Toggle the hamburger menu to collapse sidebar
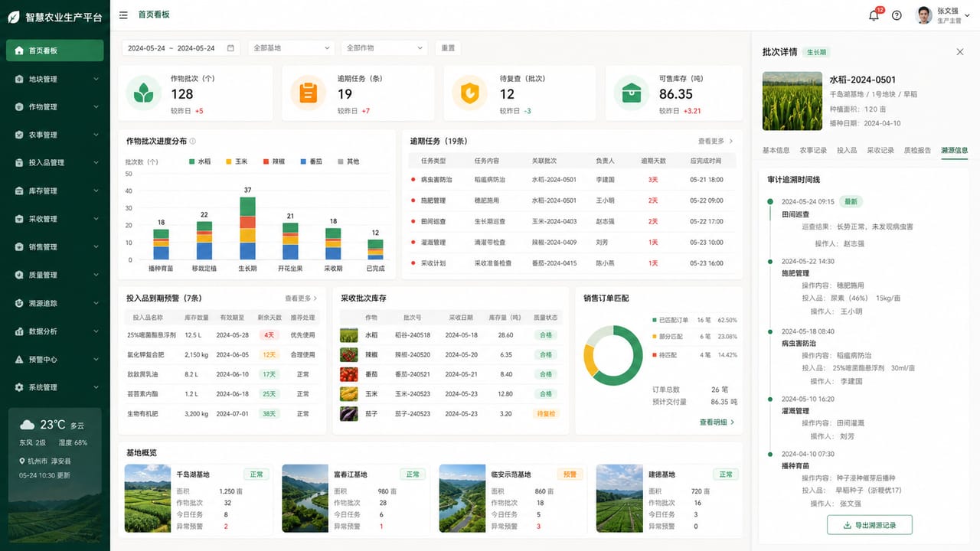This screenshot has height=551, width=980. click(123, 15)
